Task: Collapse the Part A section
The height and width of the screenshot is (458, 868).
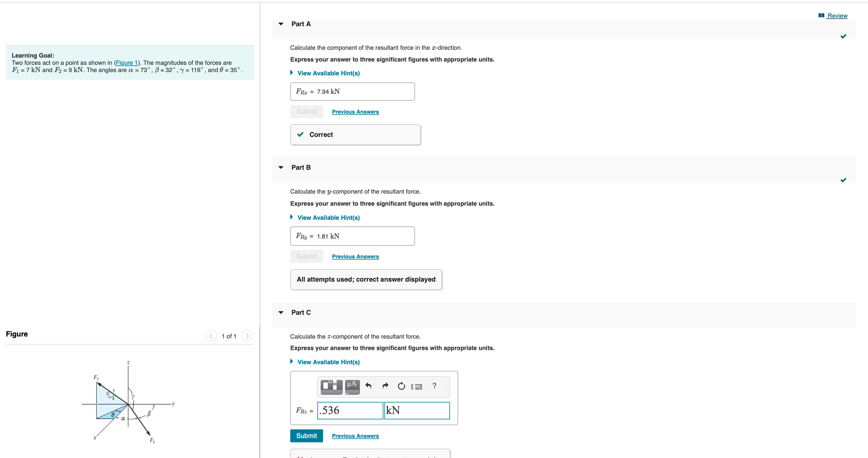Action: click(x=281, y=24)
